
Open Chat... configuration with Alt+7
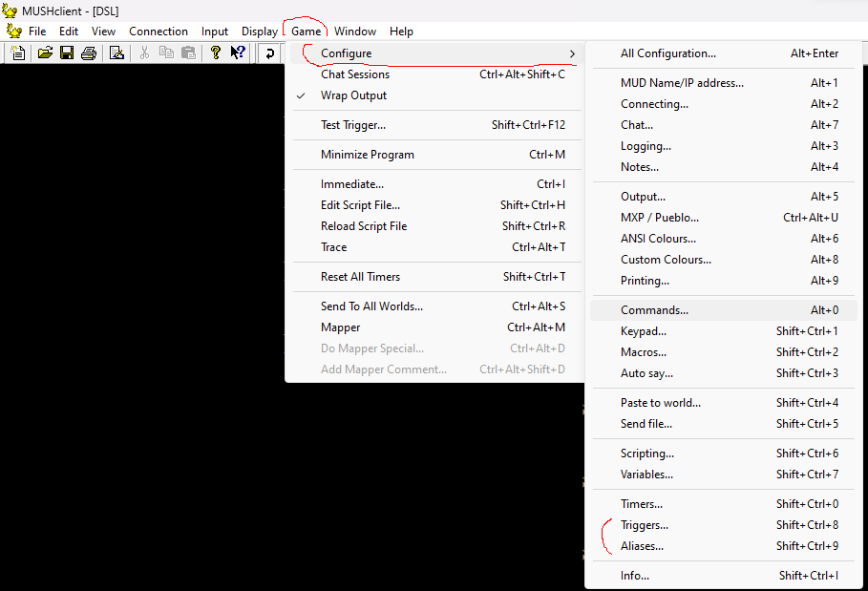pyautogui.click(x=724, y=125)
